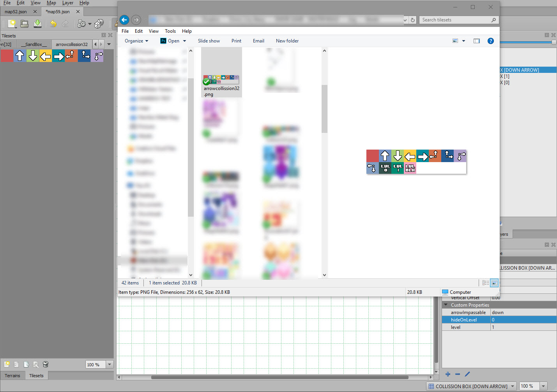The image size is (557, 392).
Task: Select the blue up-arrow tile in the tileset
Action: pyautogui.click(x=19, y=56)
